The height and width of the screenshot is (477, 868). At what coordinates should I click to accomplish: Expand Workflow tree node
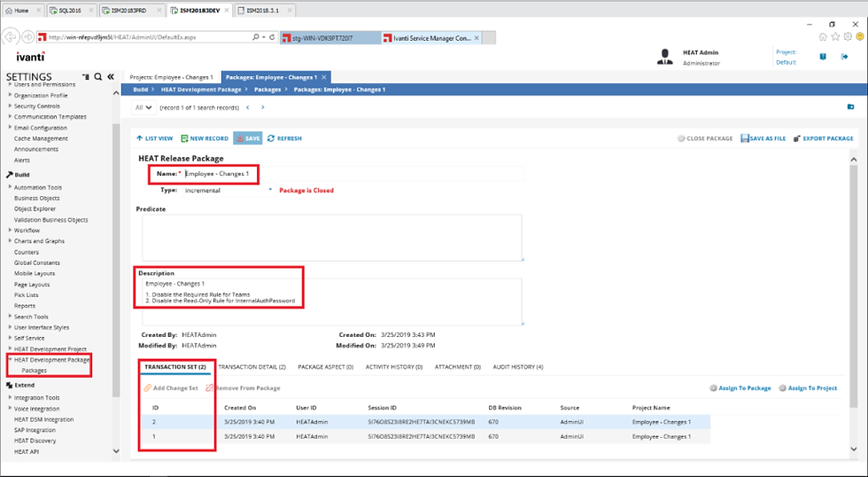[x=10, y=230]
